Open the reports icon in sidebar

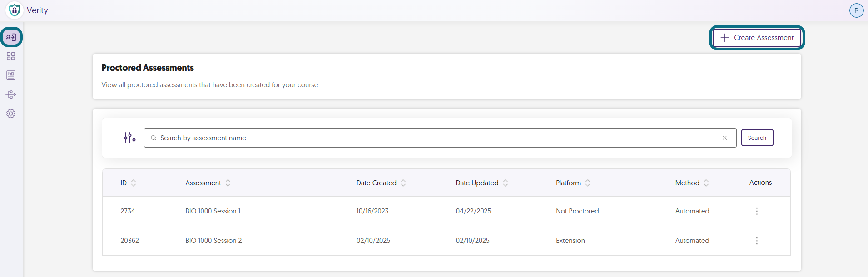pos(11,75)
